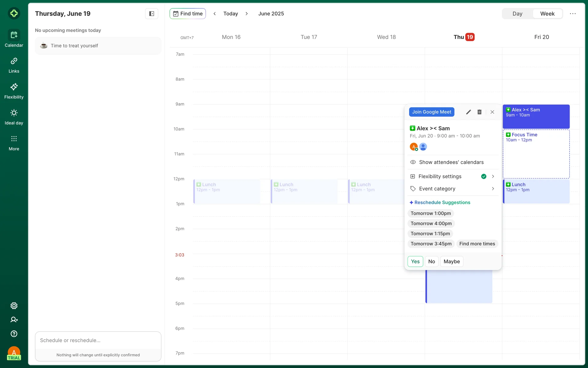Click the Schedule or reschedule input field
The image size is (588, 368).
[x=98, y=340]
